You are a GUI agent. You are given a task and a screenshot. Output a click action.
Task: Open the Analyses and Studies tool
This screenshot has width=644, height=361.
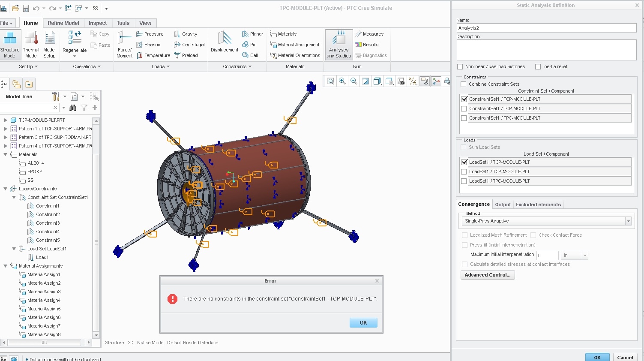[x=338, y=44]
